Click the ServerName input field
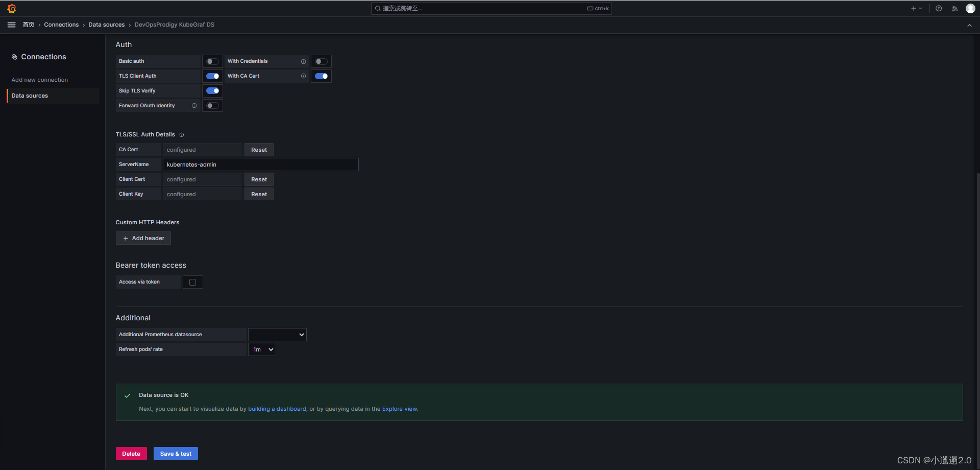 (x=261, y=165)
